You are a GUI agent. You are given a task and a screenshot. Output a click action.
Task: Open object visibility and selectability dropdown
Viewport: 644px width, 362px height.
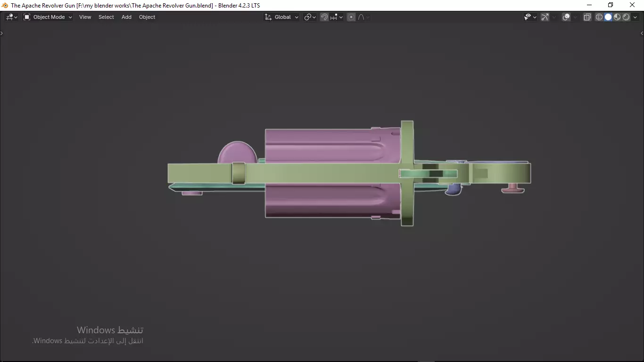point(530,17)
